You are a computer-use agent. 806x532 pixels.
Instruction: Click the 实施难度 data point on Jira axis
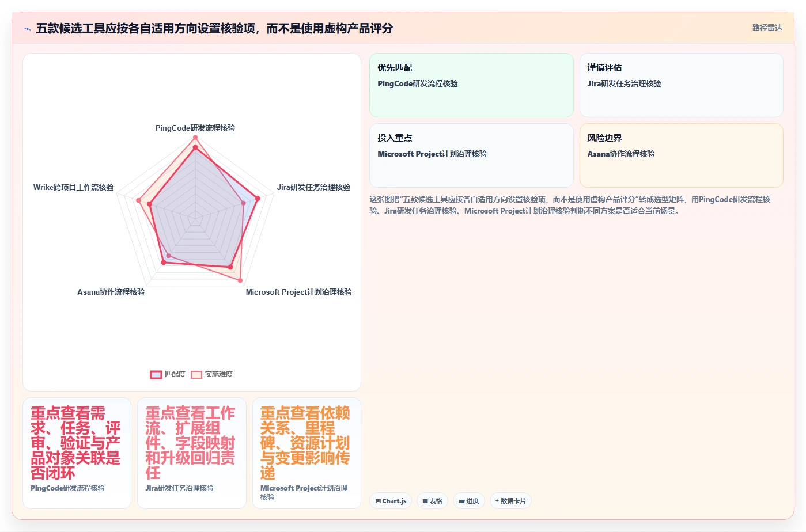244,203
